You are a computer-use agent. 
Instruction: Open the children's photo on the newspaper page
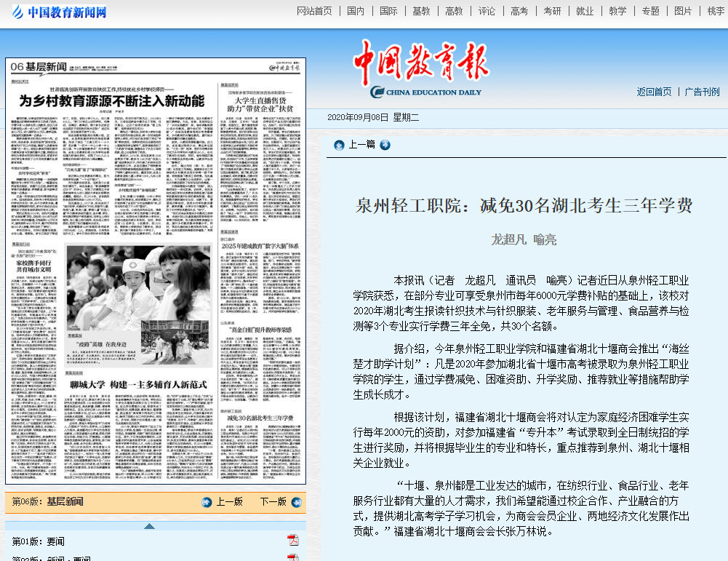pos(138,288)
